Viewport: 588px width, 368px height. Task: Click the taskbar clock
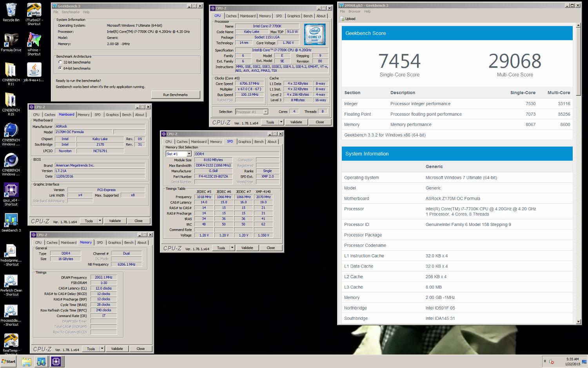pos(572,361)
